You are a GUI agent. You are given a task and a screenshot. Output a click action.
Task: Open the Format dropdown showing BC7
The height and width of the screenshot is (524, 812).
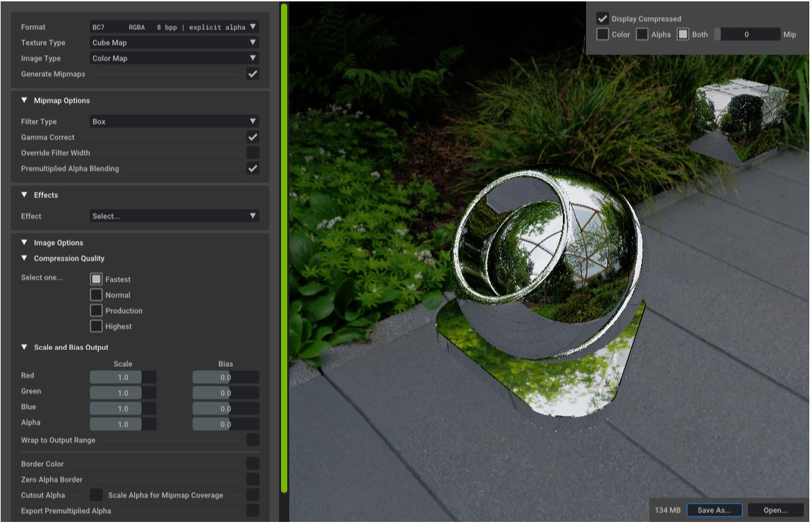[174, 27]
